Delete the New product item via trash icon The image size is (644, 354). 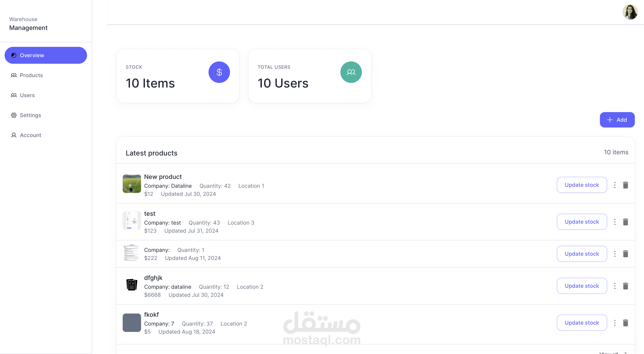click(625, 185)
